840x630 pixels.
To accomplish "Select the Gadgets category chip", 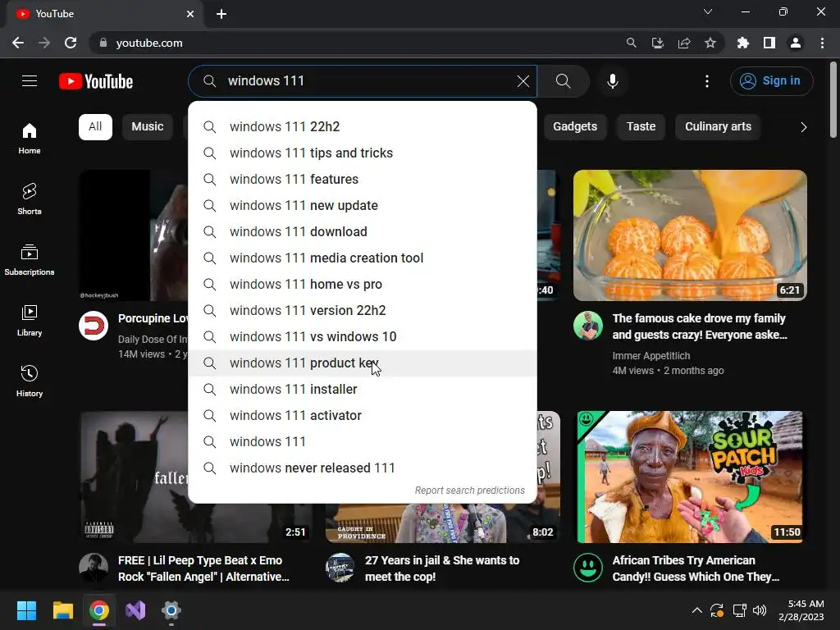I will 575,127.
